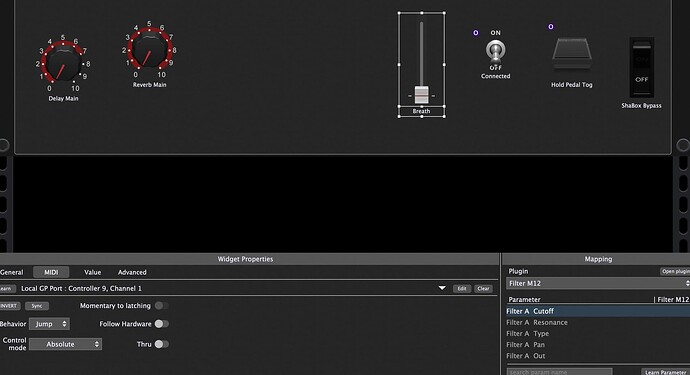Open the Behavior Jump dropdown
The height and width of the screenshot is (375, 690).
pos(49,324)
